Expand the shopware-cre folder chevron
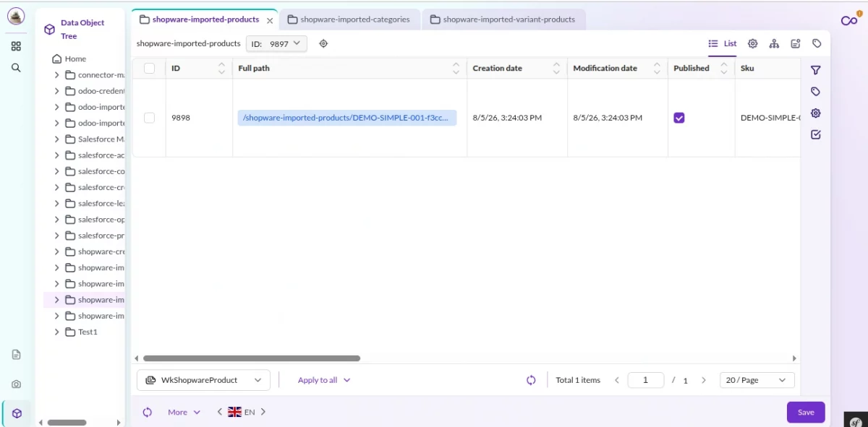Screen dimensions: 868x427 57,251
